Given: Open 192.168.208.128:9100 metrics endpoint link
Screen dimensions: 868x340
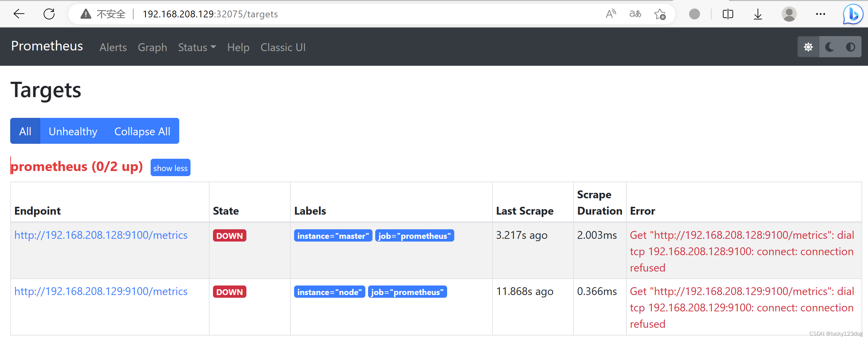Looking at the screenshot, I should (x=101, y=235).
